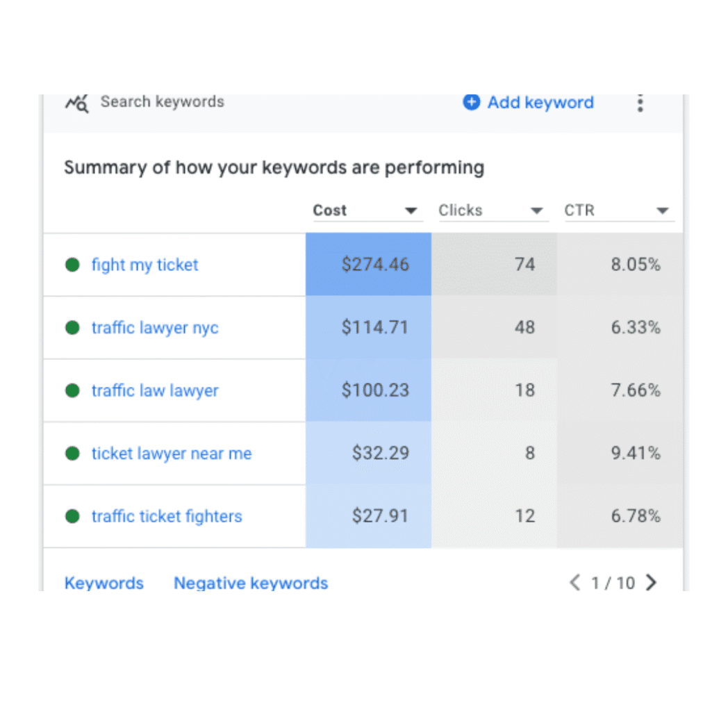
Task: Open the traffic lawyer nyc keyword link
Action: click(x=155, y=328)
